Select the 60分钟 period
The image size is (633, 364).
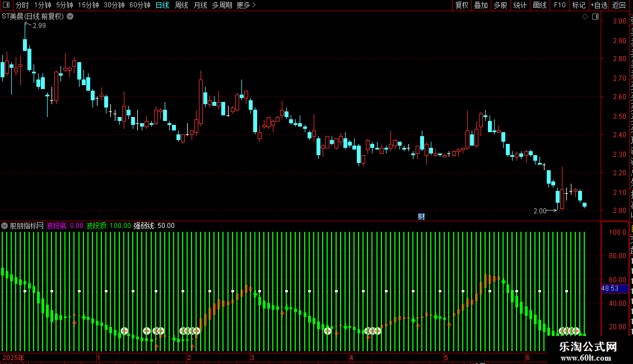(139, 5)
